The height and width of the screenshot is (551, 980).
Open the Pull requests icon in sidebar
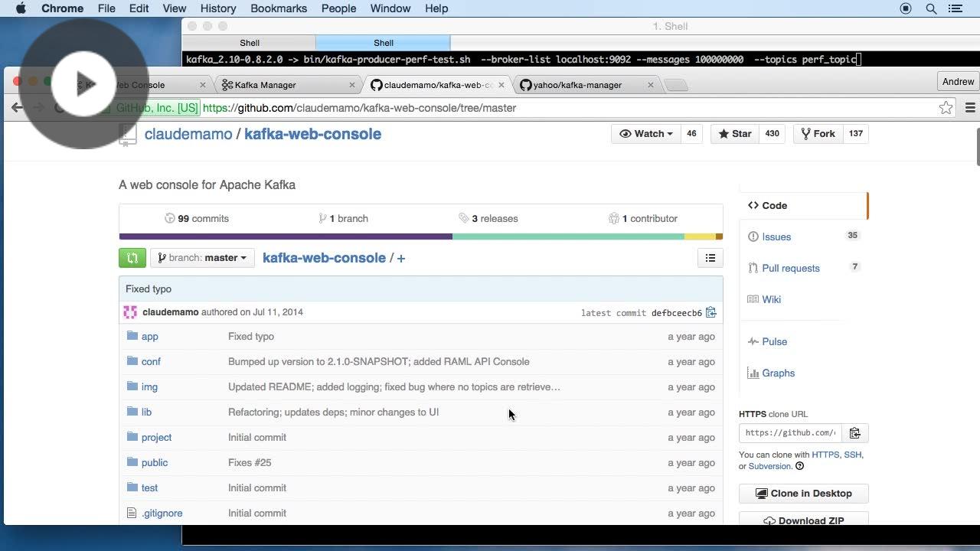point(753,268)
